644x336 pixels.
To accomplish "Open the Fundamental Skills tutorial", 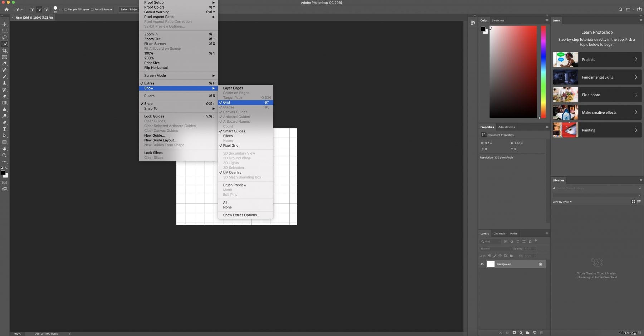I will pyautogui.click(x=597, y=77).
